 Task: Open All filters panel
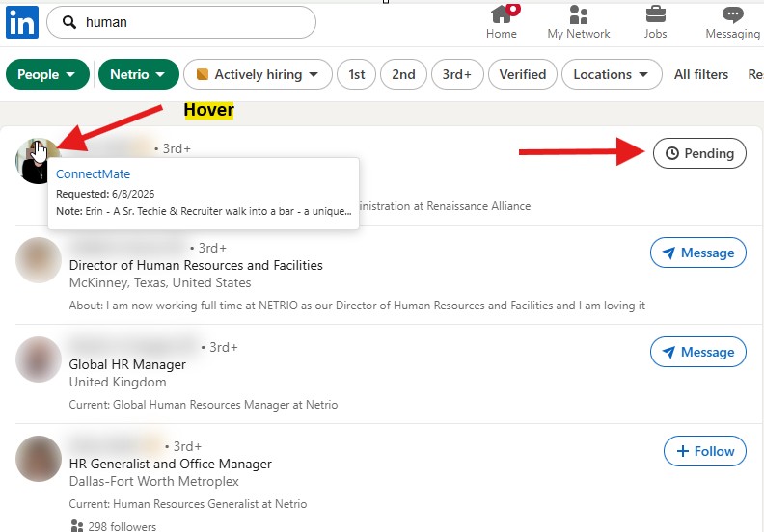tap(701, 74)
